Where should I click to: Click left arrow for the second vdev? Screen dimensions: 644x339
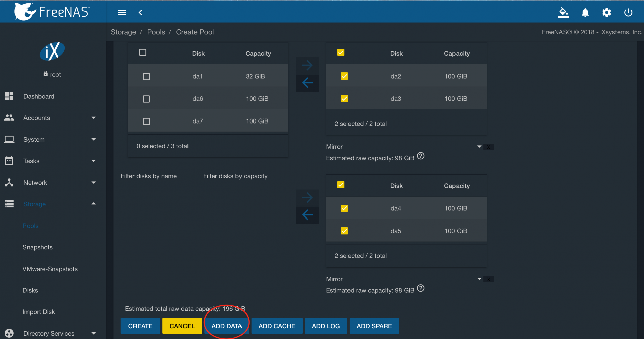click(x=307, y=215)
